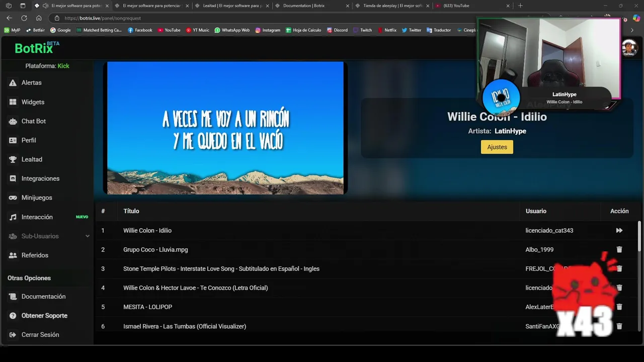Click user licenciado_cat343 in row one
Viewport: 644px width, 362px height.
coord(549,230)
